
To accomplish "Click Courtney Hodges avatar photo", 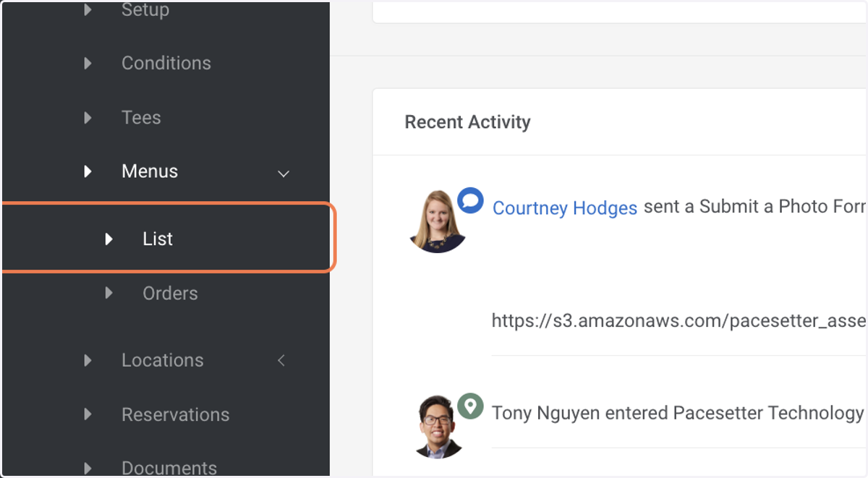I will [x=438, y=221].
